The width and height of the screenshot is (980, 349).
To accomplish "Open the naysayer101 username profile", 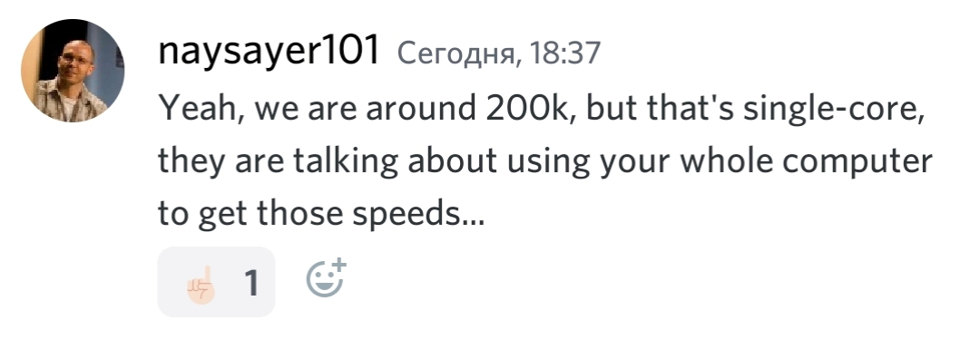I will tap(269, 51).
